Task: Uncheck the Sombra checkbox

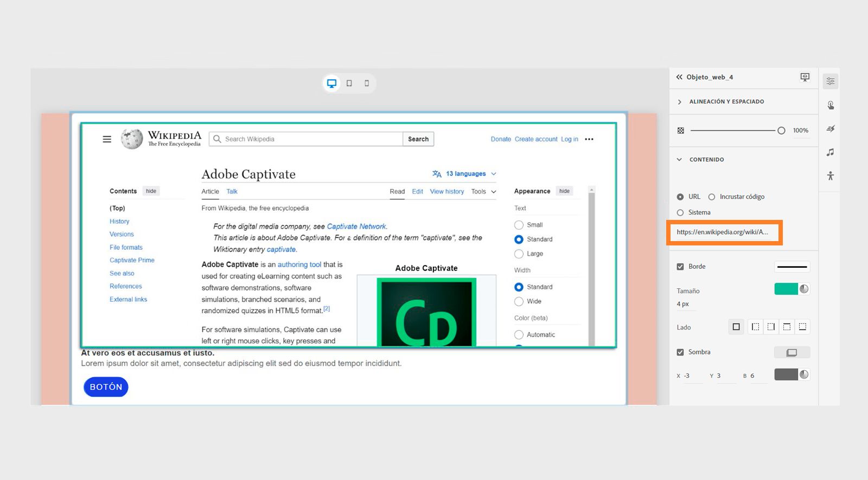Action: click(x=680, y=352)
